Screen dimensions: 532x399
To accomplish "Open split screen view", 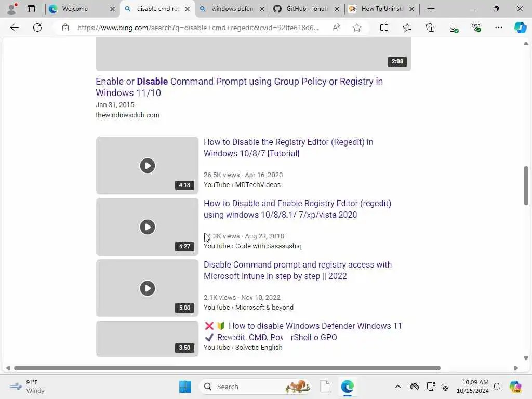I will pos(384,28).
